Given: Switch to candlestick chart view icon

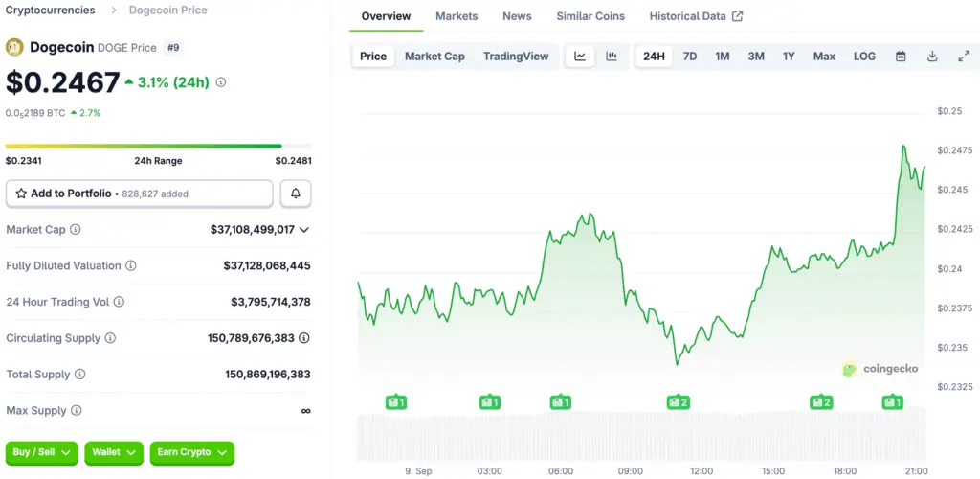Looking at the screenshot, I should click(612, 57).
